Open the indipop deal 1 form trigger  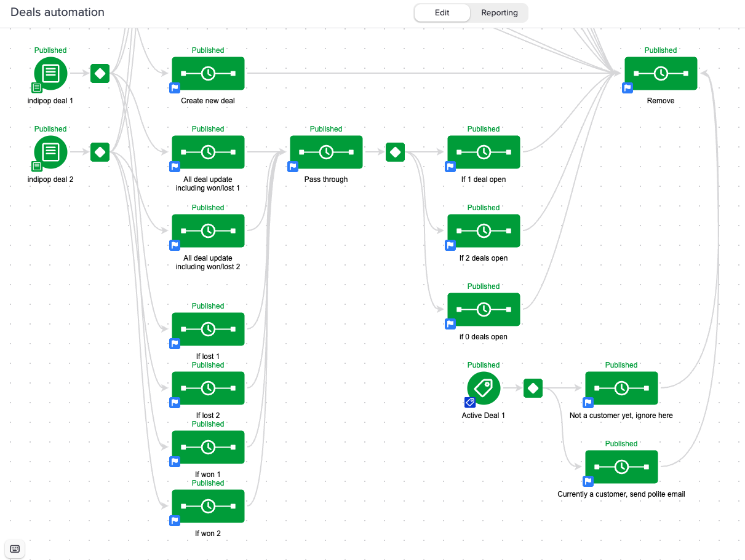[x=51, y=74]
